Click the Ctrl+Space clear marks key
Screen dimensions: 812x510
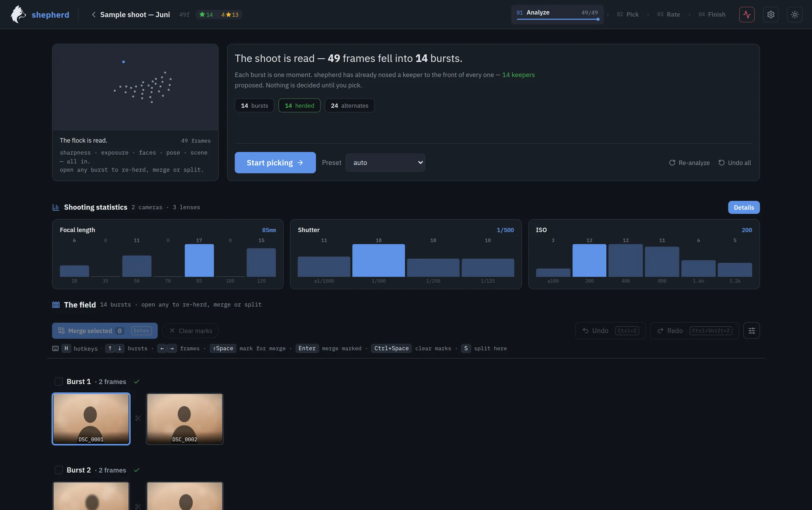click(x=391, y=348)
